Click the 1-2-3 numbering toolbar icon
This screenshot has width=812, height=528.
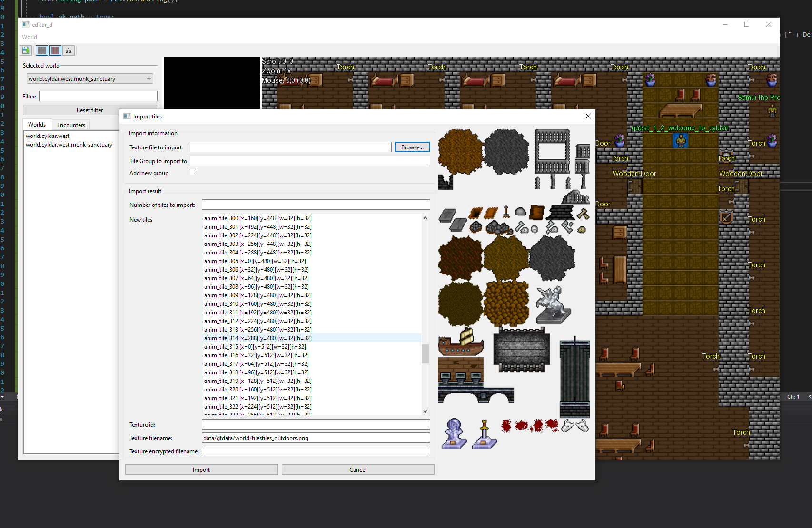coord(69,50)
